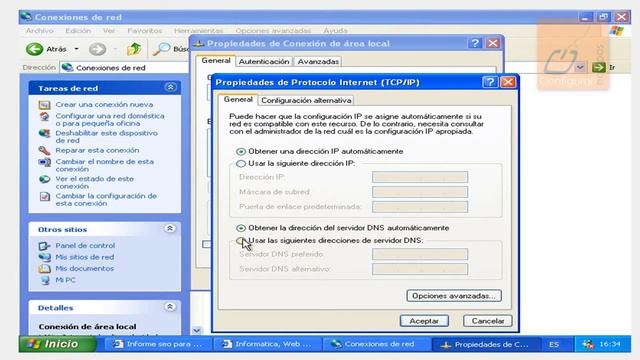Open Mis documentos link
This screenshot has height=360, width=640.
[84, 269]
